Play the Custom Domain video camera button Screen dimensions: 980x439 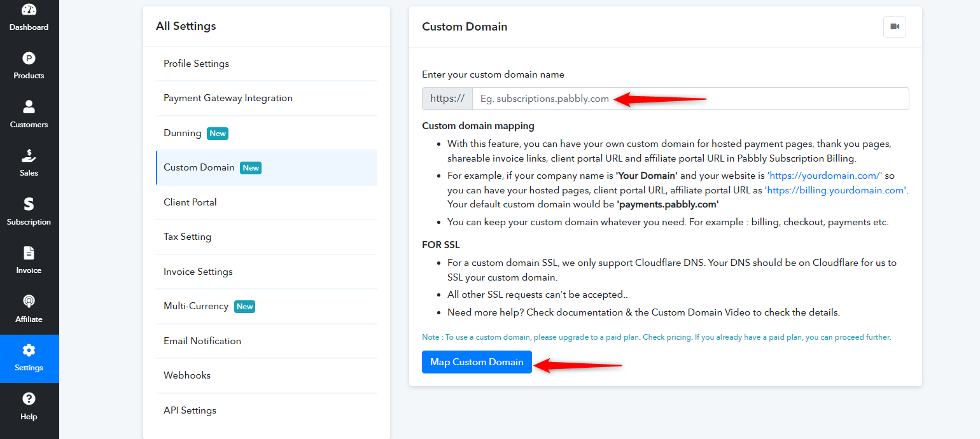pos(895,27)
